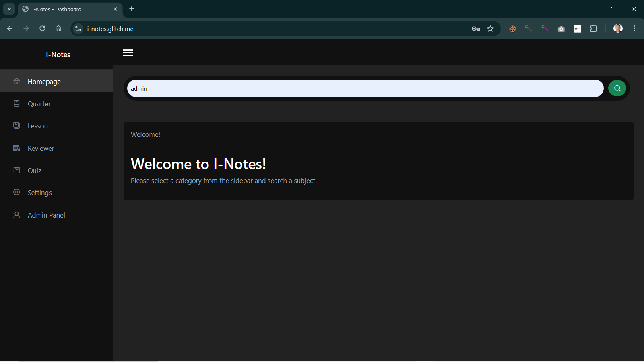The height and width of the screenshot is (362, 644).
Task: Open saved passwords key icon
Action: point(476,29)
